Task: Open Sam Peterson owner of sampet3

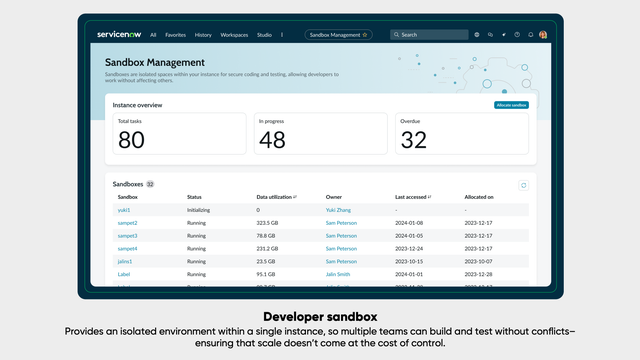Action: tap(341, 236)
